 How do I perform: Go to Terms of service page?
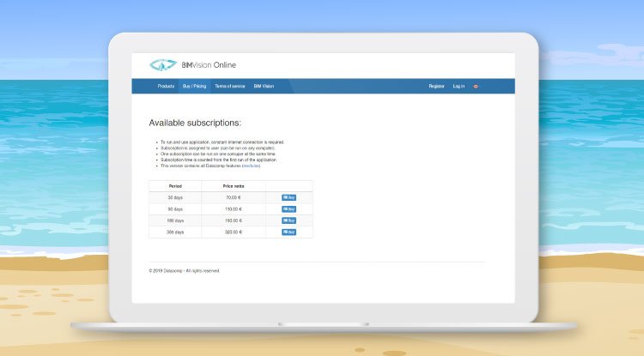click(x=229, y=87)
